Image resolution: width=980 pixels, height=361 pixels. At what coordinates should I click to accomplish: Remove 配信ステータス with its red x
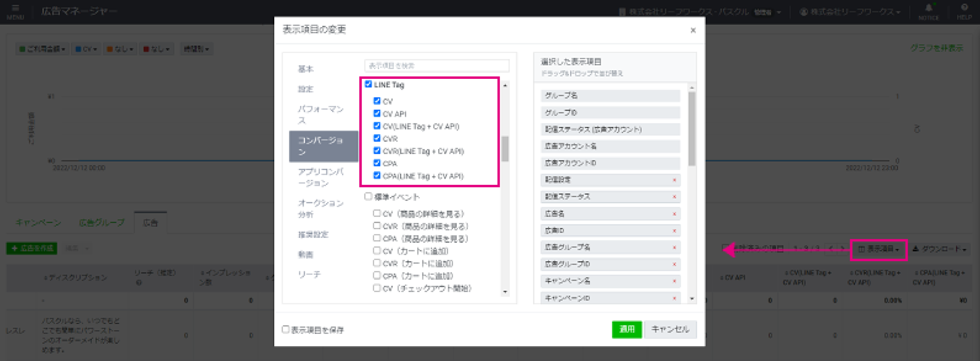[x=674, y=197]
